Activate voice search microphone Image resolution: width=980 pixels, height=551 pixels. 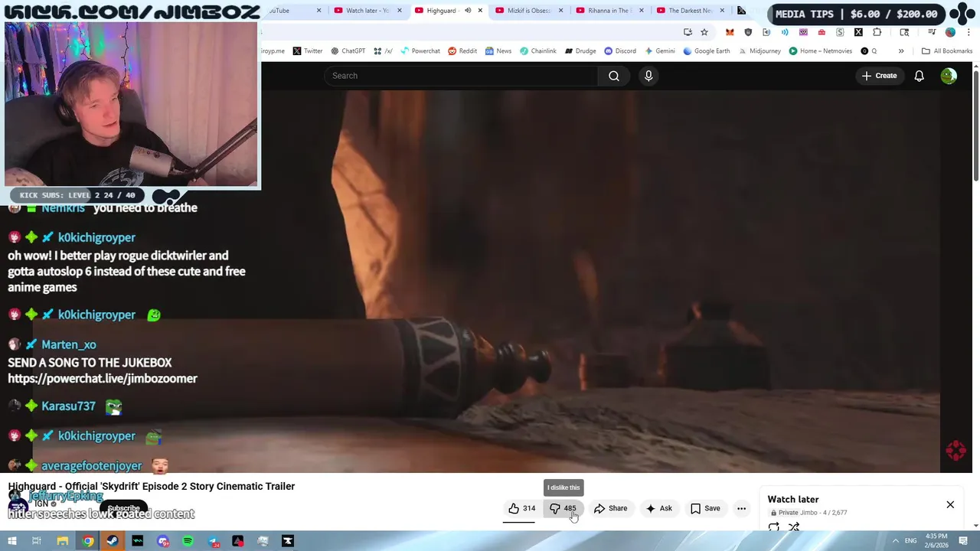coord(648,76)
